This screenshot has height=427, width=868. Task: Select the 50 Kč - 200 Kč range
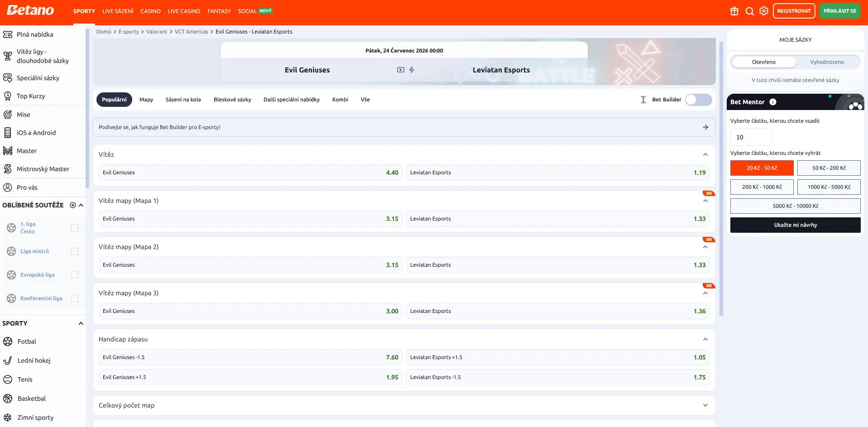point(829,168)
